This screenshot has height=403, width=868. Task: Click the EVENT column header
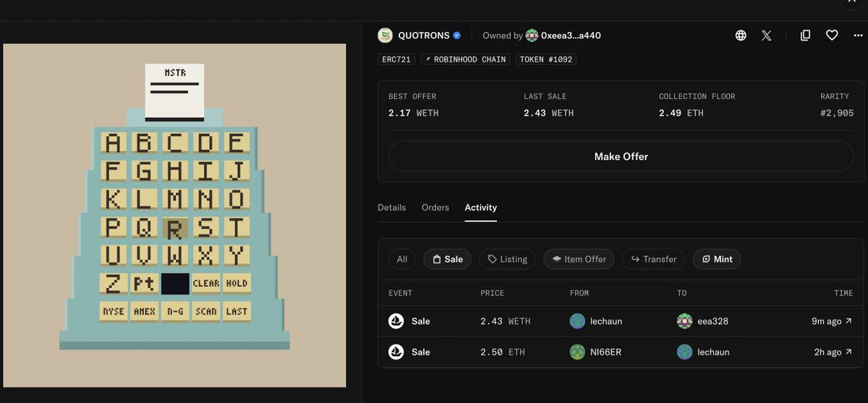[401, 293]
